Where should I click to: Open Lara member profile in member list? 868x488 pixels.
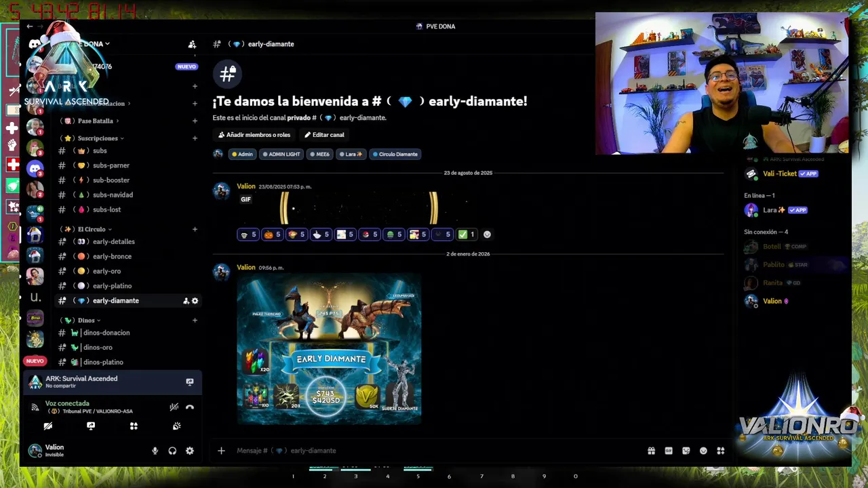pos(793,210)
